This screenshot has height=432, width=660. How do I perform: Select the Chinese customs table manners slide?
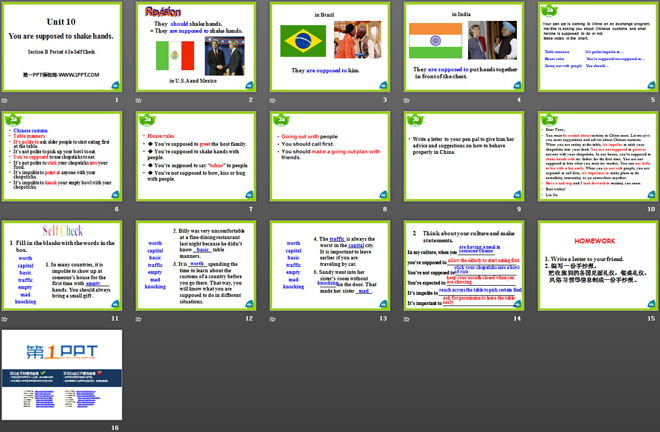63,156
